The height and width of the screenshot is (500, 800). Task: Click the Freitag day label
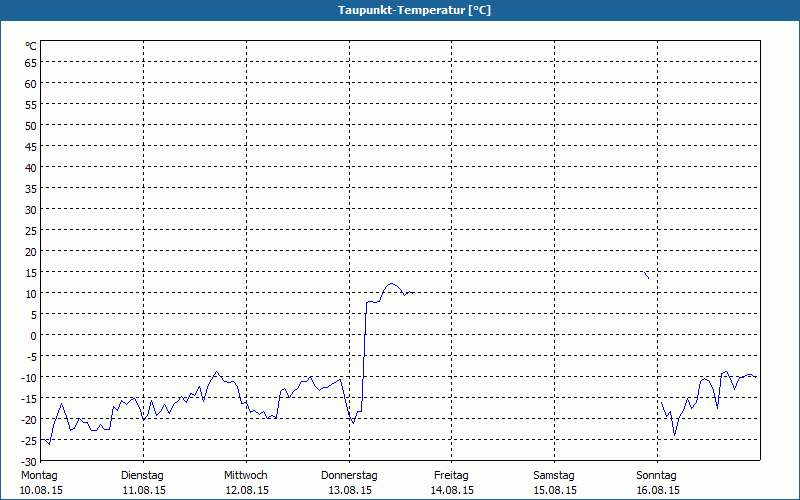pyautogui.click(x=451, y=476)
